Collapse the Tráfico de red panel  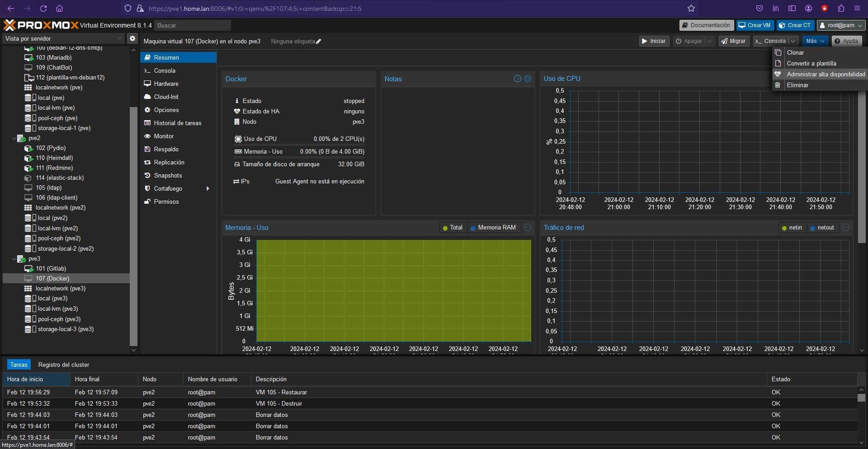pos(846,228)
